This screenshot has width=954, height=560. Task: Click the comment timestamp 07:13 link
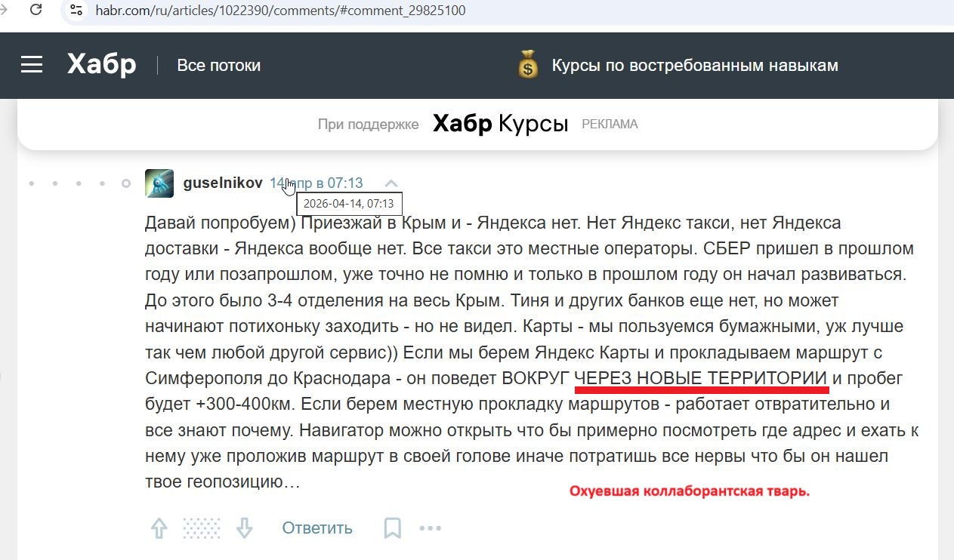pyautogui.click(x=316, y=183)
